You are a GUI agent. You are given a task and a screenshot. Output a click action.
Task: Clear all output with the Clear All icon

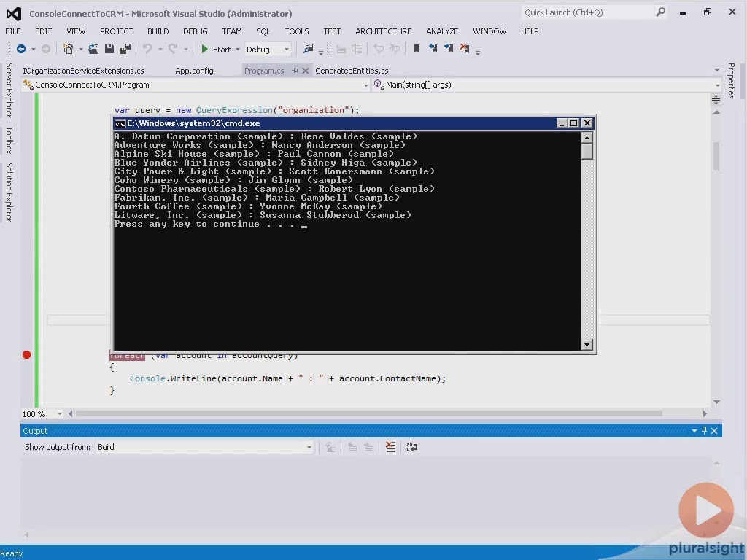[x=391, y=447]
